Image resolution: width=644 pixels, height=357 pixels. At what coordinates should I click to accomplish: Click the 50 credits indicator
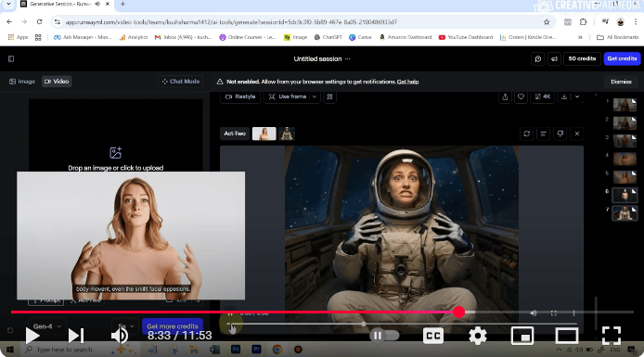[582, 58]
